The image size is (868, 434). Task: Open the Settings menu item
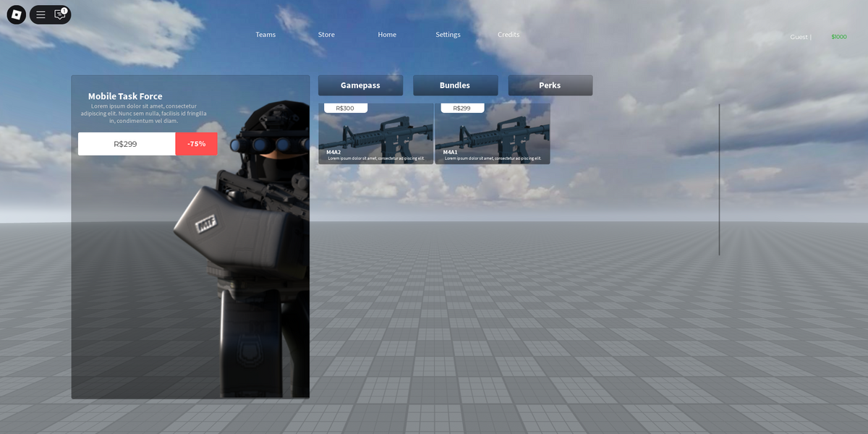[448, 35]
